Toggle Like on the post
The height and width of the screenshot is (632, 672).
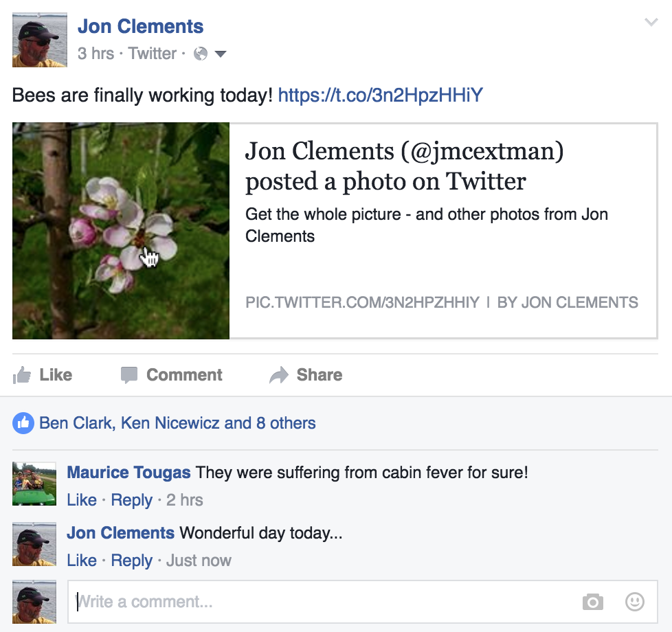click(x=43, y=375)
